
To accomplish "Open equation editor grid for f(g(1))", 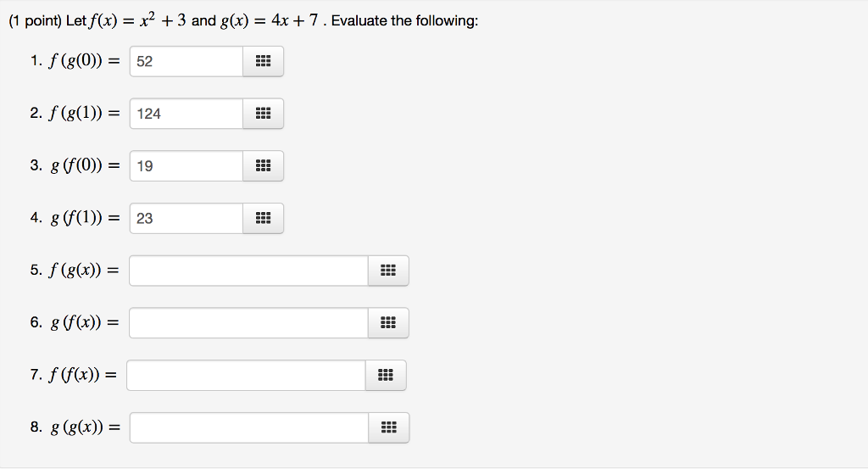I will coord(263,114).
